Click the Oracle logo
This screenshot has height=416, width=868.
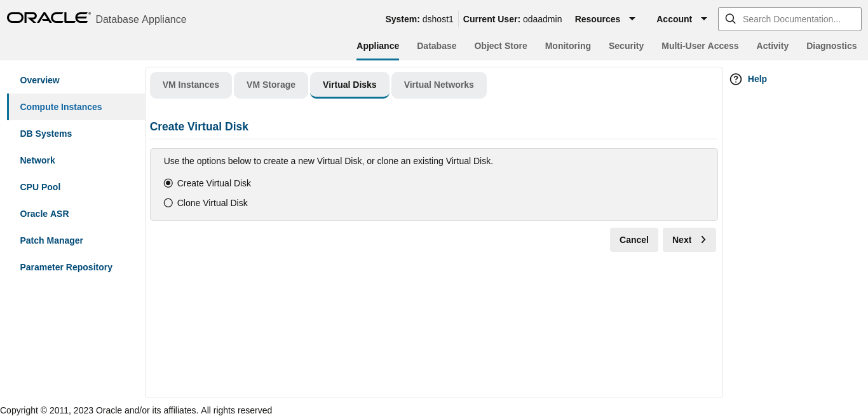tap(48, 17)
